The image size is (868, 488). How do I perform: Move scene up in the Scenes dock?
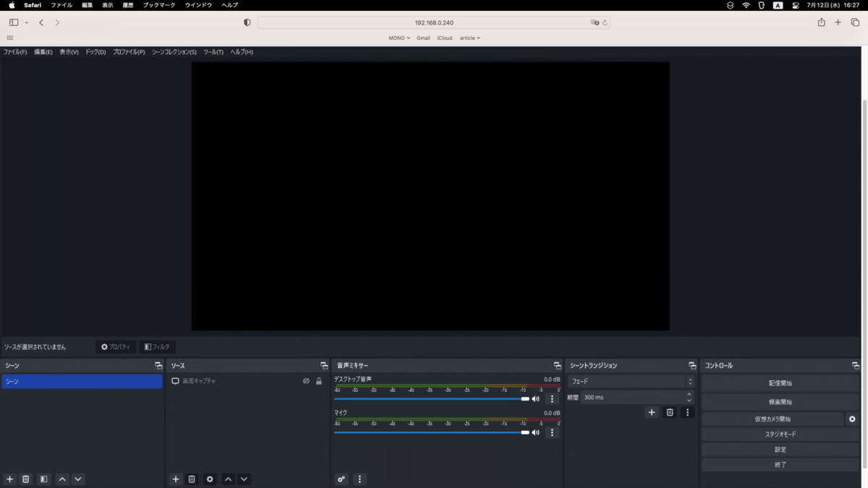pyautogui.click(x=62, y=479)
